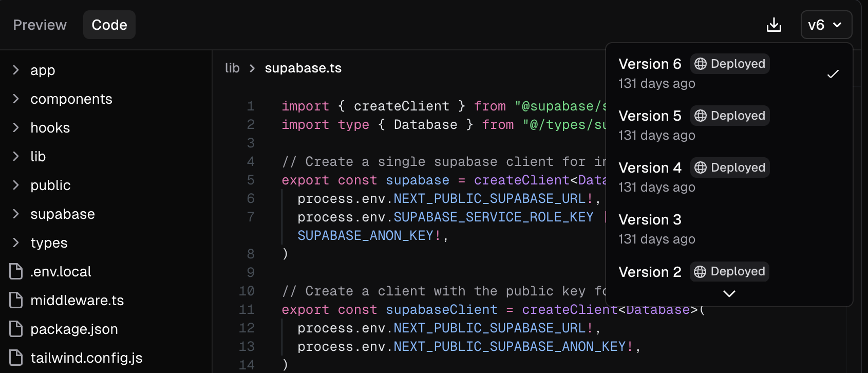Screen dimensions: 868x373
Task: Expand the hooks folder chevron
Action: [x=16, y=127]
